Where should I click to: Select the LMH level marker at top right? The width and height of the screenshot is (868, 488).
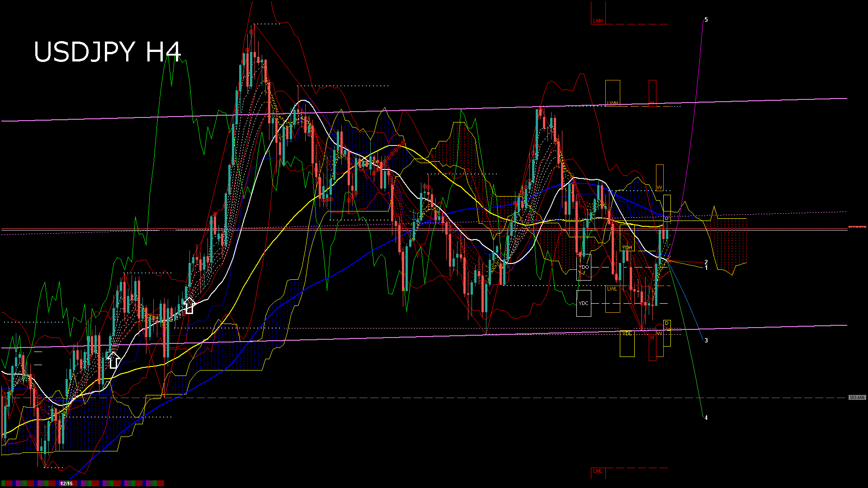point(598,21)
